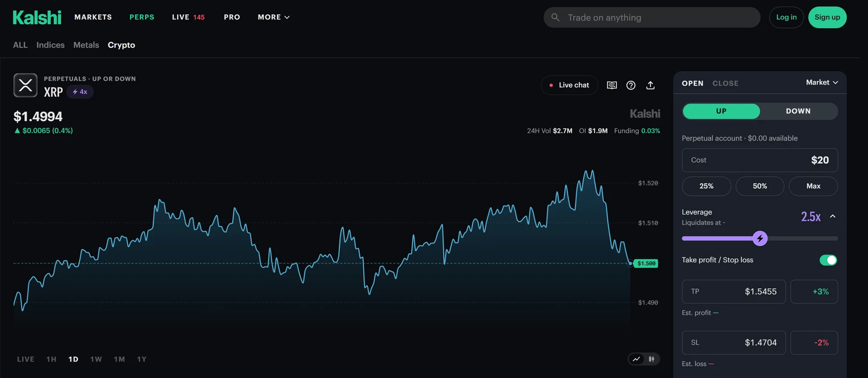Select the 1W chart timeframe
The height and width of the screenshot is (378, 868).
coord(96,359)
